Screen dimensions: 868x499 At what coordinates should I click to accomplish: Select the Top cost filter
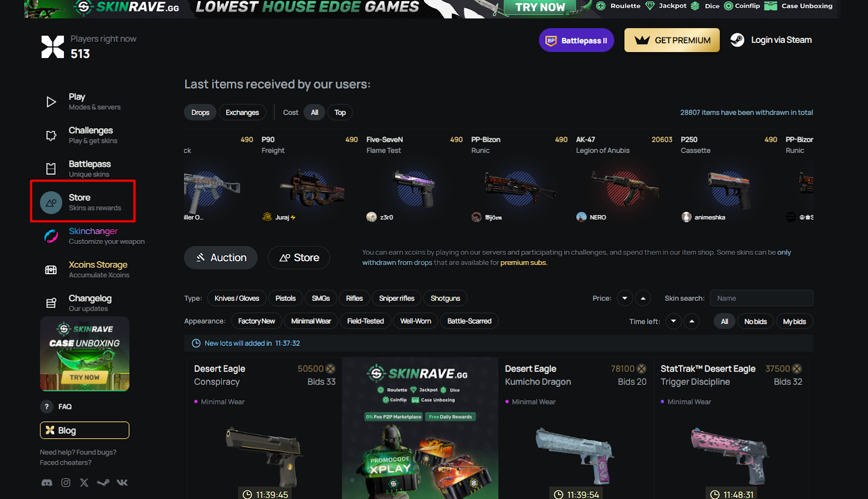[x=340, y=112]
